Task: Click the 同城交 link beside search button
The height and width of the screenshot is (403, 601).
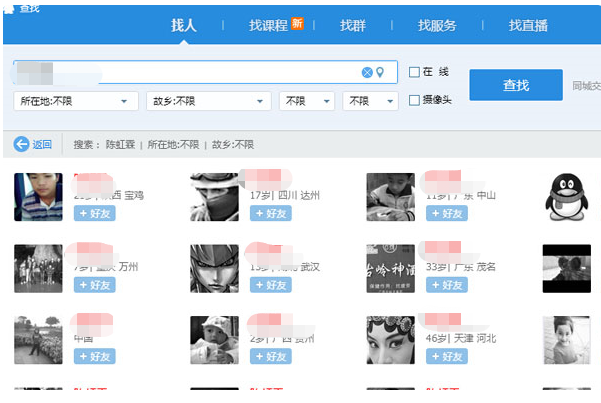Action: (586, 86)
